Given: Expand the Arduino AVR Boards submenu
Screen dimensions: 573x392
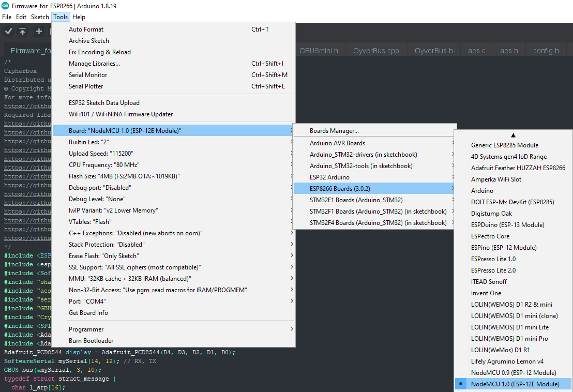Looking at the screenshot, I should click(x=373, y=143).
